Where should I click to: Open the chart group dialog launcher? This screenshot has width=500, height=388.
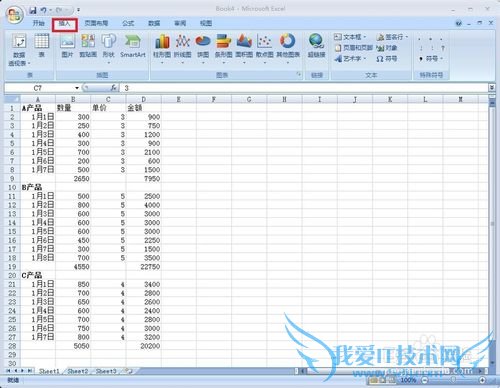point(299,75)
